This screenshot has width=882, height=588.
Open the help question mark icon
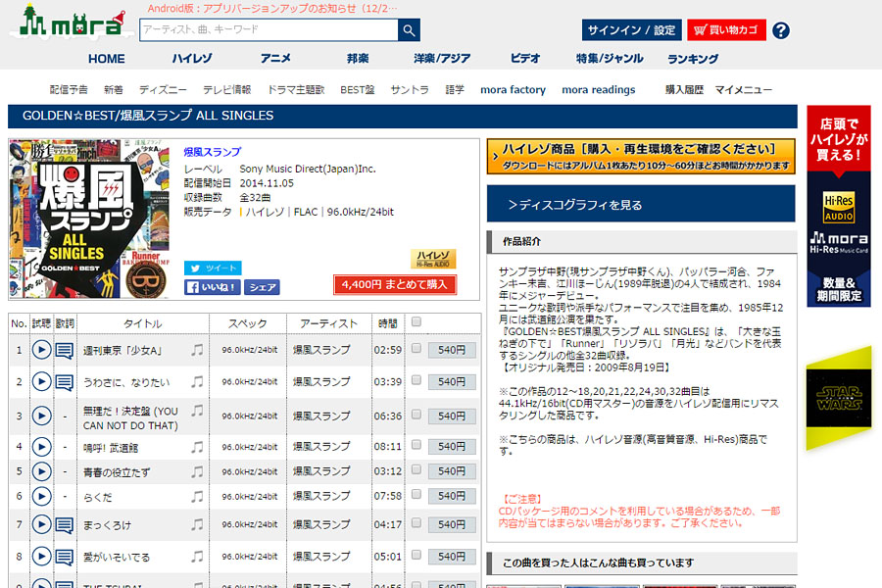point(781,30)
